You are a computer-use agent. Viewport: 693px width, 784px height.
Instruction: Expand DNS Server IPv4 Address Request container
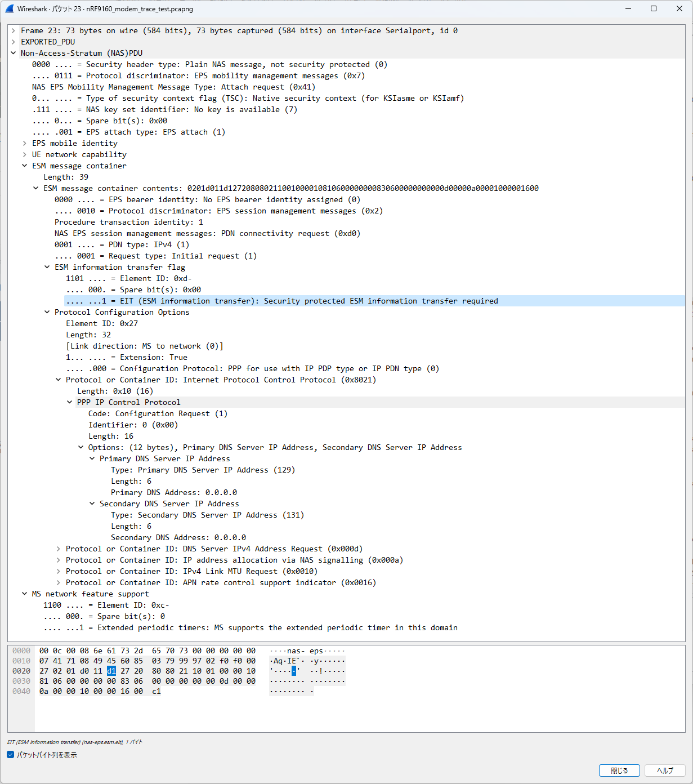(x=59, y=549)
